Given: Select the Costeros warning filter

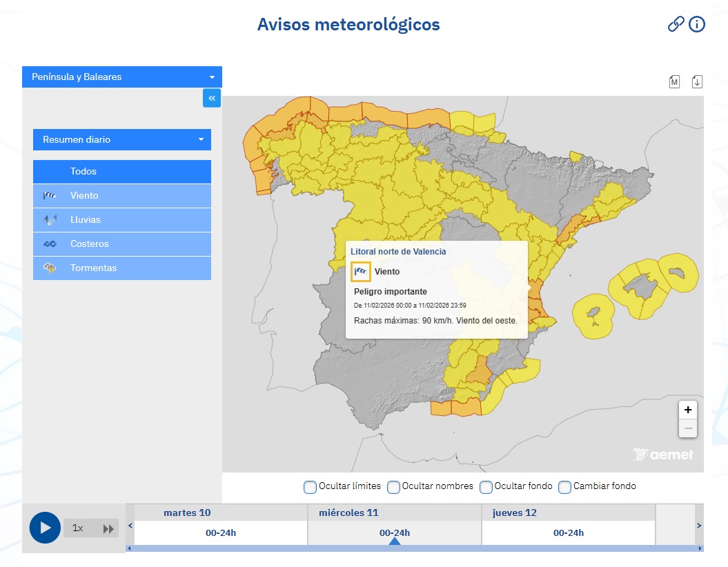Looking at the screenshot, I should [122, 244].
